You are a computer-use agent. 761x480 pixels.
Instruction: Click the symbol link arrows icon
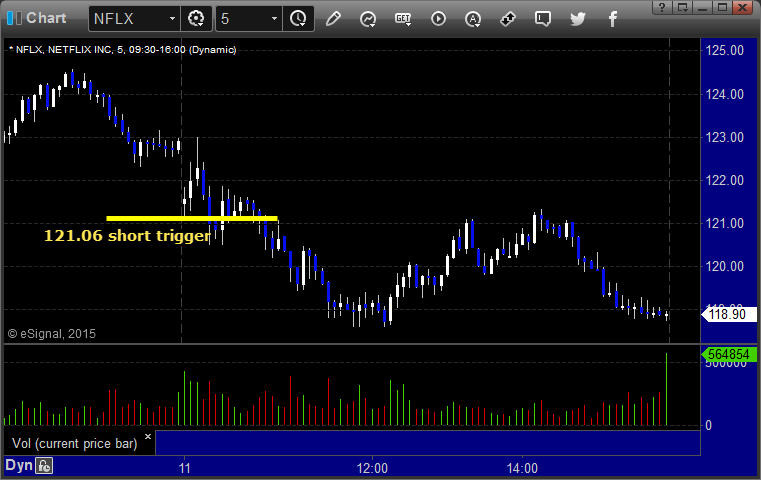(x=508, y=19)
